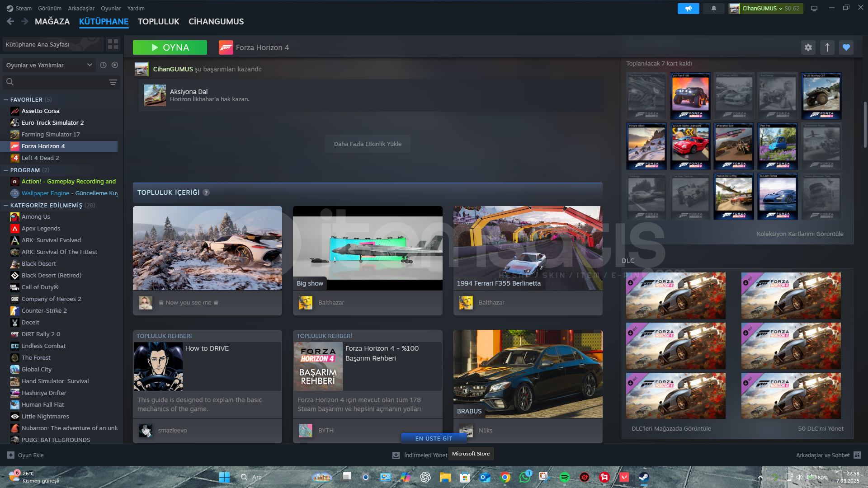Open the Oyunlar menu
The height and width of the screenshot is (488, 868).
[111, 9]
